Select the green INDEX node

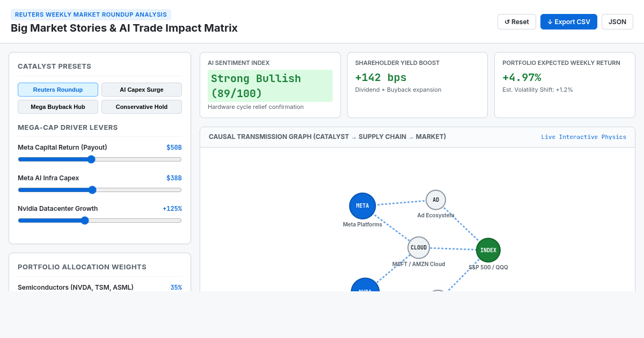coord(488,250)
